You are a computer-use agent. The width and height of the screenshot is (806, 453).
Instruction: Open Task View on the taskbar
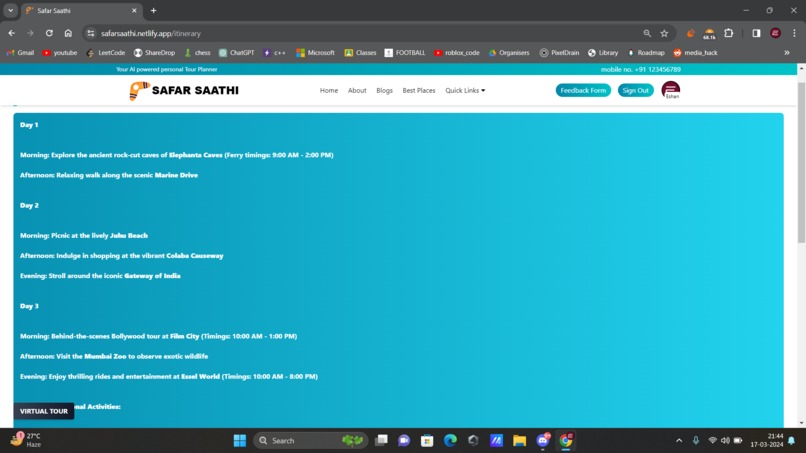click(381, 441)
